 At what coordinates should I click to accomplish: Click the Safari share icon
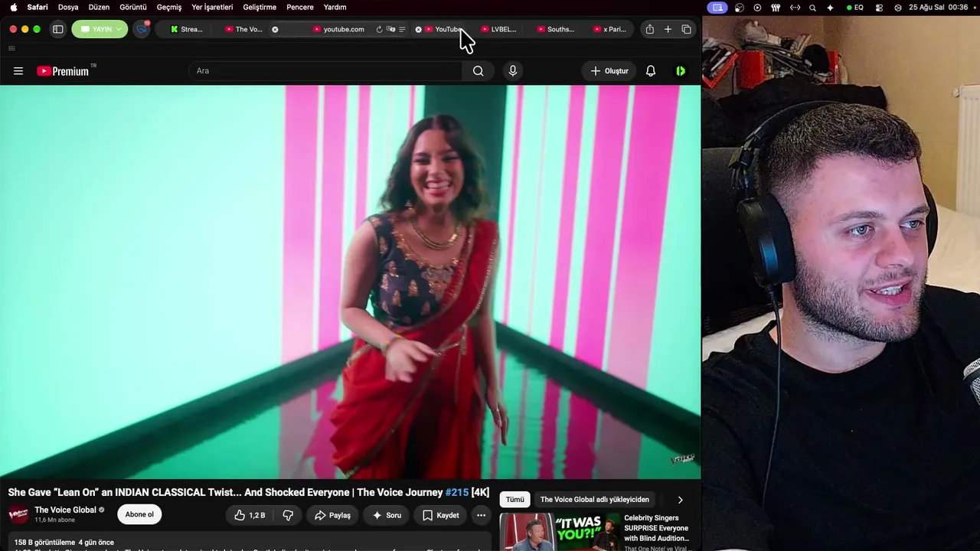(650, 29)
